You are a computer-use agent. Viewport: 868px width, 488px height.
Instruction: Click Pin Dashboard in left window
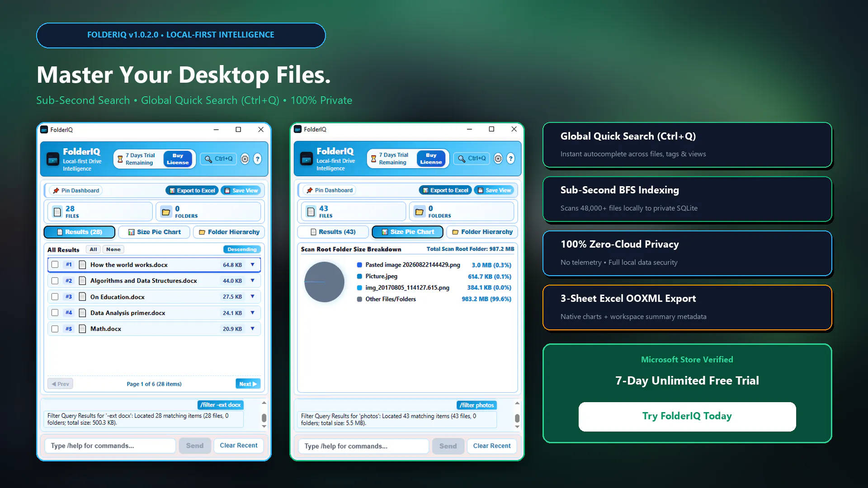(76, 191)
